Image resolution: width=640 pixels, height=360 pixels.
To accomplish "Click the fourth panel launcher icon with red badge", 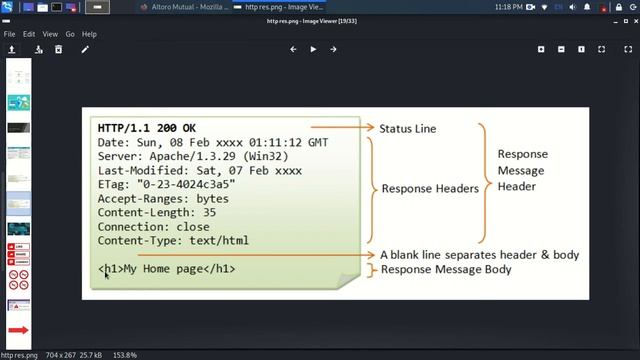I will point(71,7).
